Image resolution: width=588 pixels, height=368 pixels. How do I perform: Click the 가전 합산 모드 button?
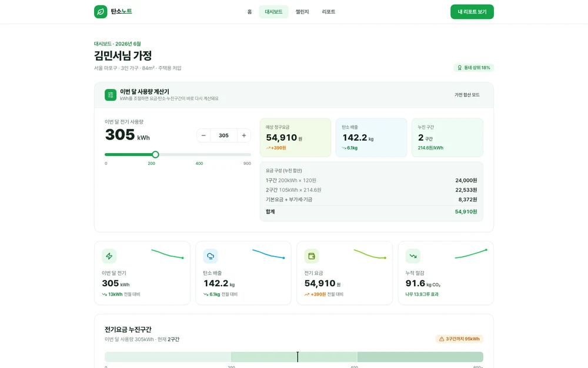click(x=467, y=95)
